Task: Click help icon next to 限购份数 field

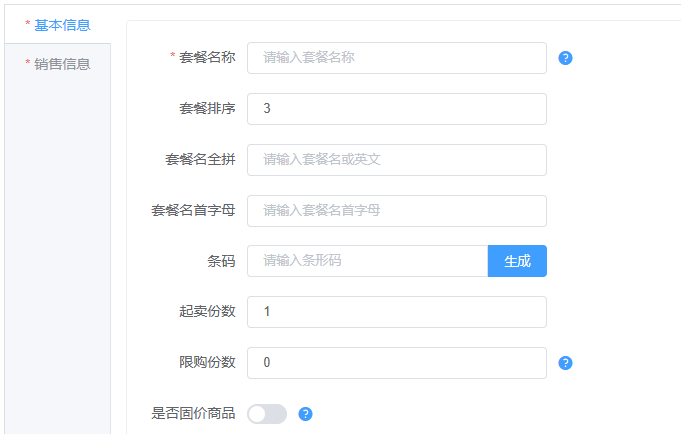Action: [565, 363]
